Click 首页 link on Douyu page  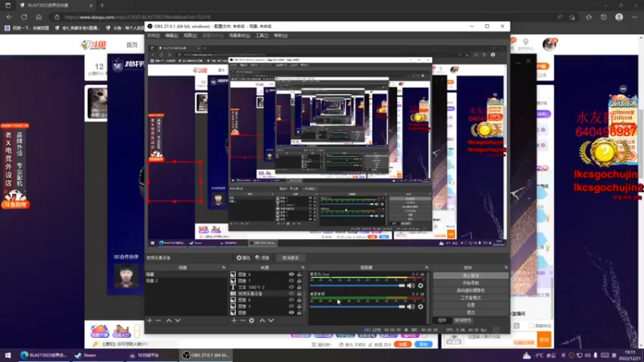point(132,45)
